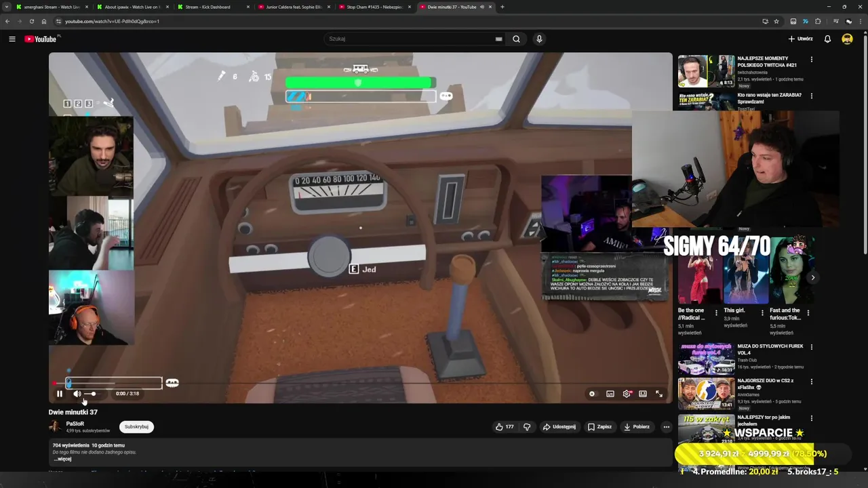The image size is (868, 488).
Task: Seek on the video progress bar
Action: [360, 384]
